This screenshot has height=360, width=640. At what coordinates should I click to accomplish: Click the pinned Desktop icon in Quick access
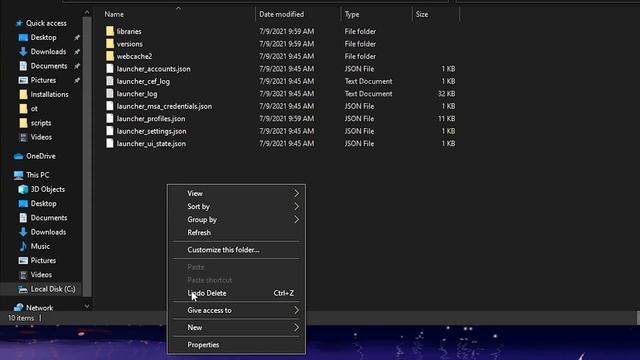coord(23,38)
